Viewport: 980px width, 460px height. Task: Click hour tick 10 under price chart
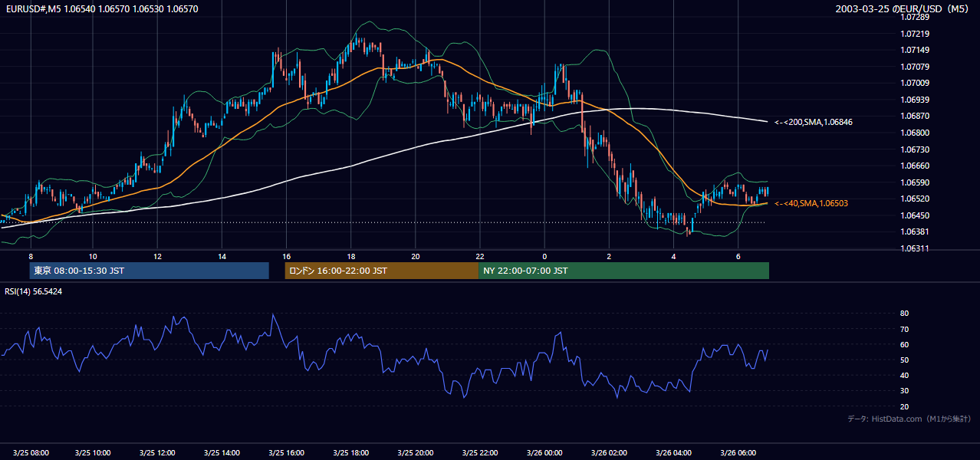click(x=93, y=256)
